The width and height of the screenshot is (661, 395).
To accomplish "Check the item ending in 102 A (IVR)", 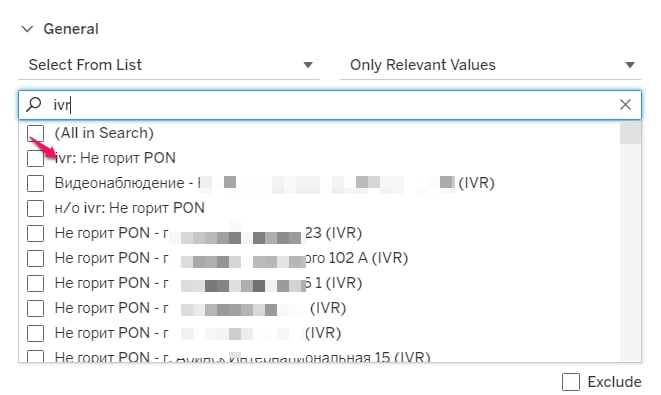I will click(35, 258).
